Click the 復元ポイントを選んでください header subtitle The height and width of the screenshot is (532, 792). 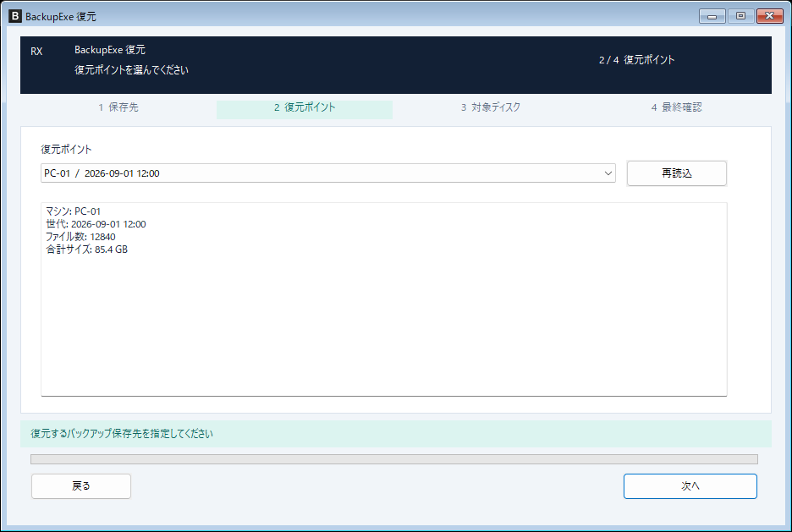pyautogui.click(x=131, y=69)
